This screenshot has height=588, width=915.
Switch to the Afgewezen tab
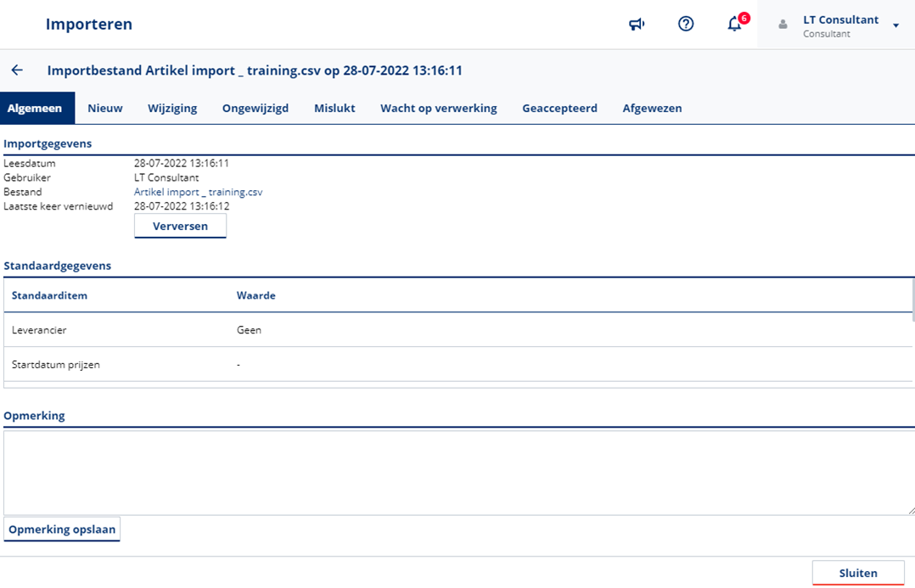[x=652, y=109]
